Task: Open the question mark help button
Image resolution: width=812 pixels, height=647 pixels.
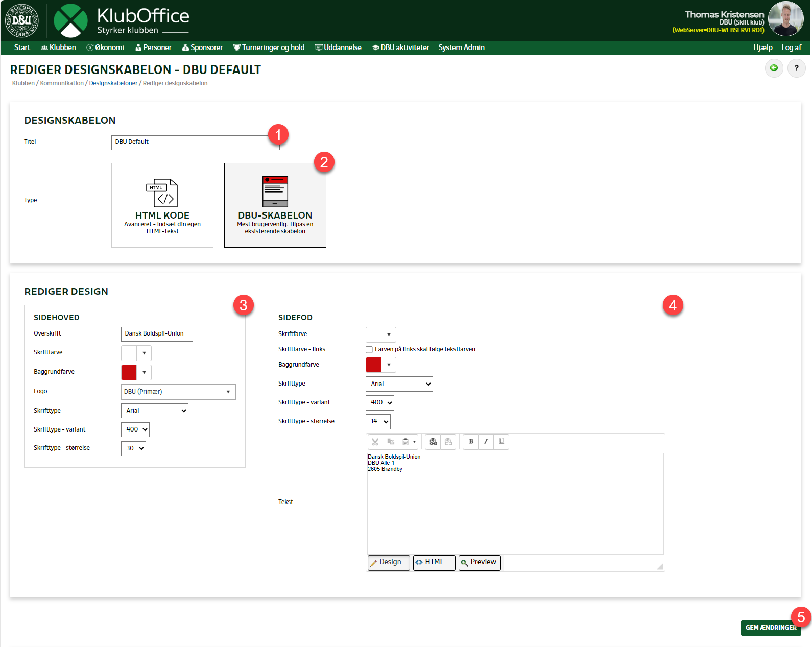Action: 796,68
